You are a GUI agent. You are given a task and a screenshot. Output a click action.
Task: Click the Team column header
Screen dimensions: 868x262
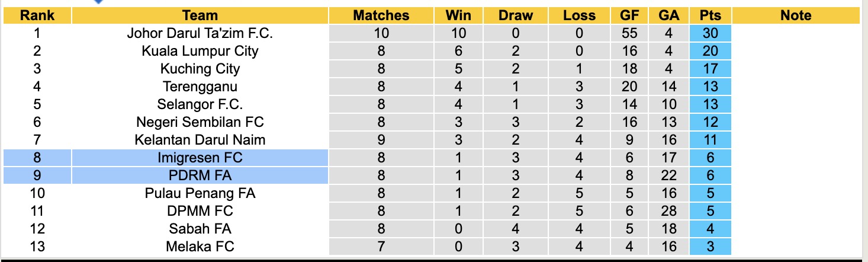pyautogui.click(x=200, y=15)
